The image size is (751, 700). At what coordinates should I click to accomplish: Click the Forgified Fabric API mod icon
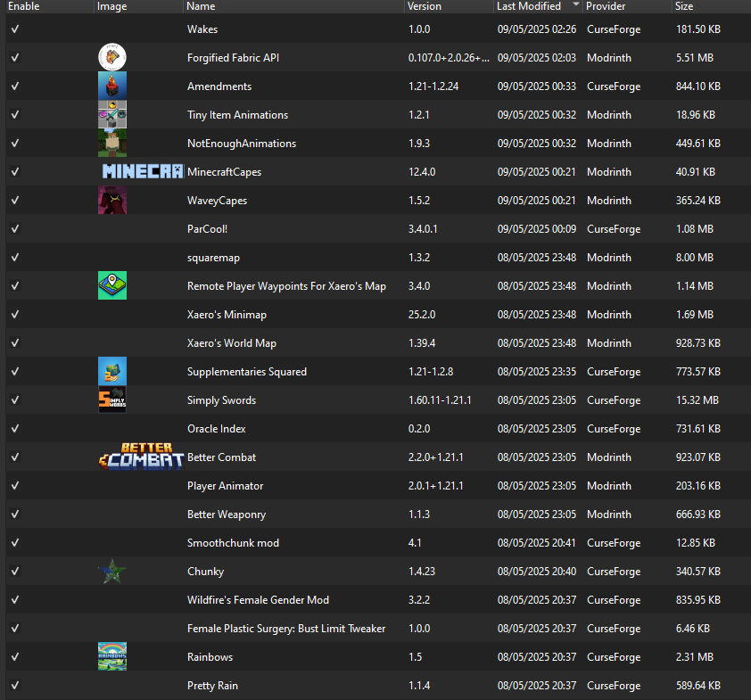(x=112, y=57)
